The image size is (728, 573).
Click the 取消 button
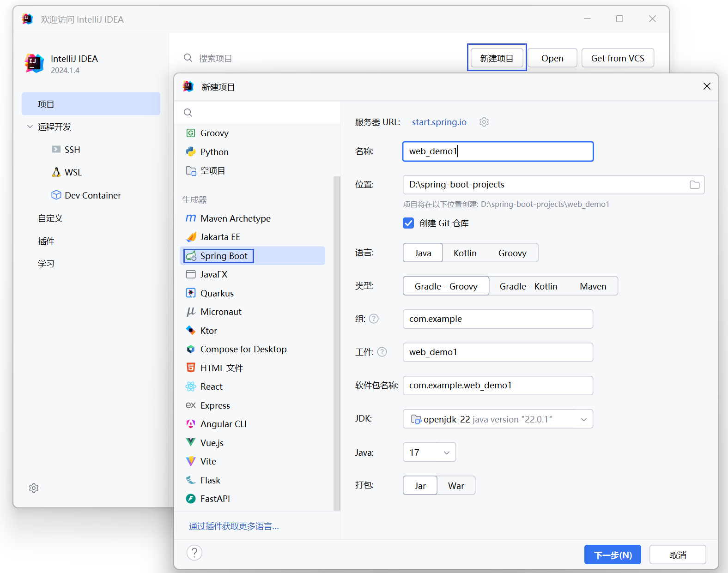tap(678, 555)
